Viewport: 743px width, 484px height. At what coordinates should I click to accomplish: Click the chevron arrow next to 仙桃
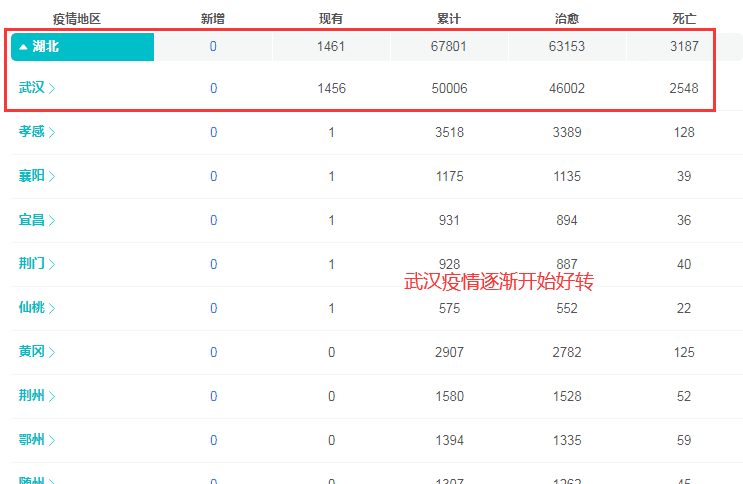point(52,309)
